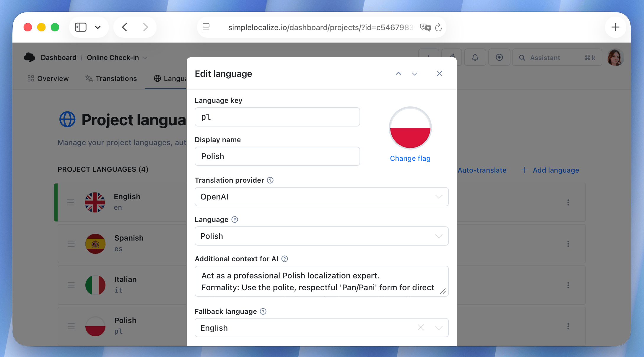Click the Auto-translate button
The width and height of the screenshot is (644, 357).
(482, 170)
